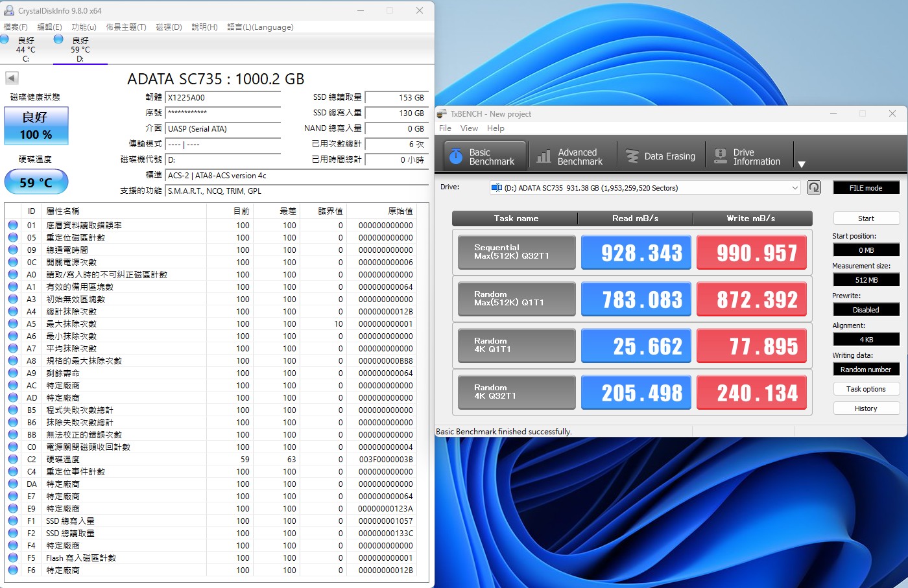Select the D: drive status icon
This screenshot has height=588, width=908.
coord(58,40)
